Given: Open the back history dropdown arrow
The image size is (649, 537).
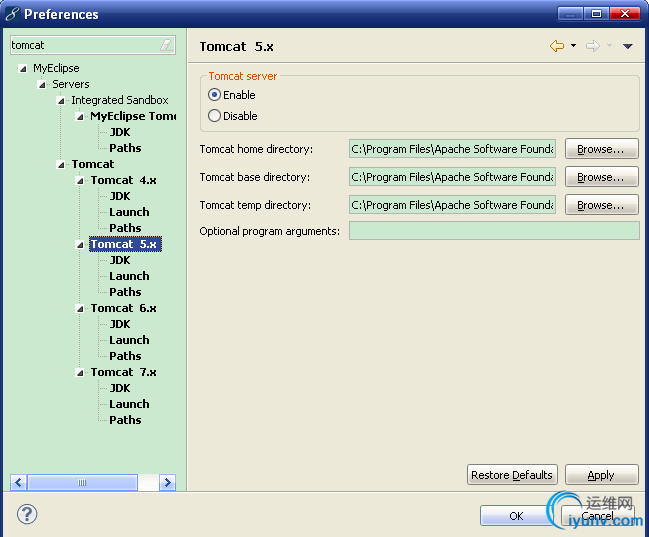Looking at the screenshot, I should tap(573, 46).
